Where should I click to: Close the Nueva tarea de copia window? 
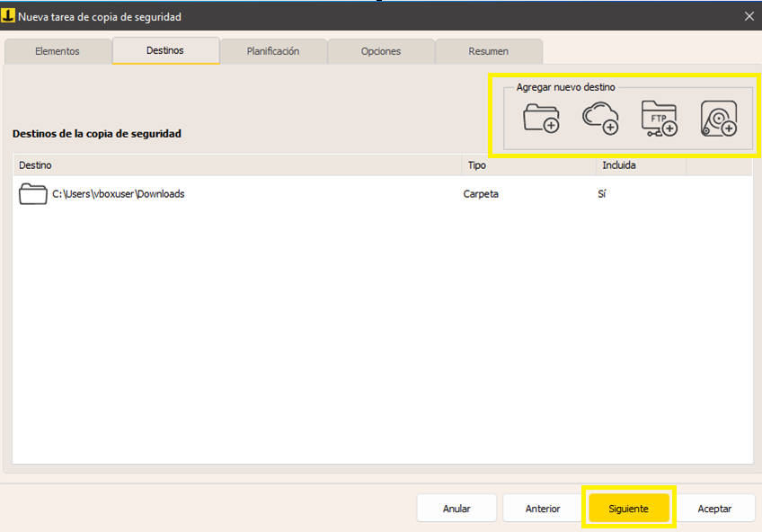(749, 16)
